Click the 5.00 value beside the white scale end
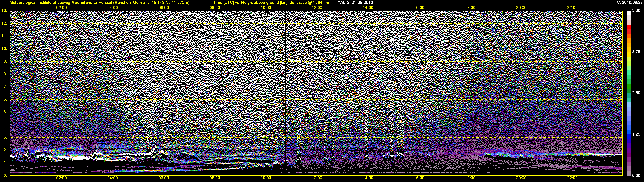 (636, 10)
